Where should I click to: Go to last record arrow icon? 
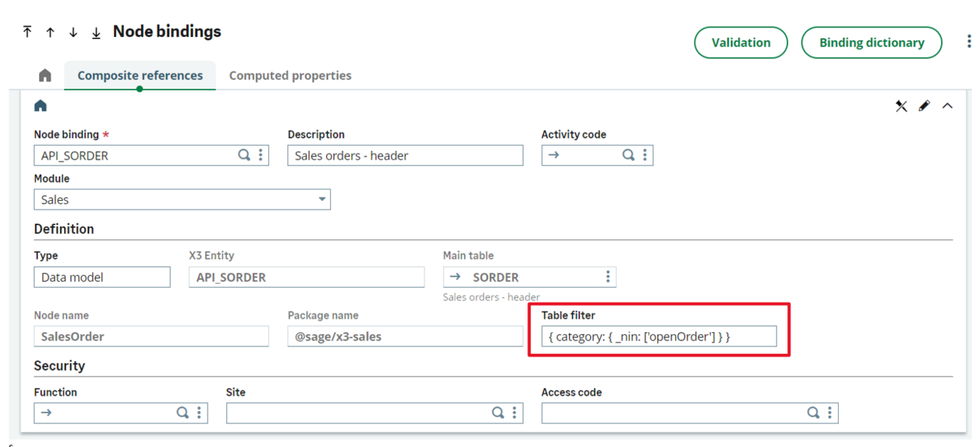point(96,32)
